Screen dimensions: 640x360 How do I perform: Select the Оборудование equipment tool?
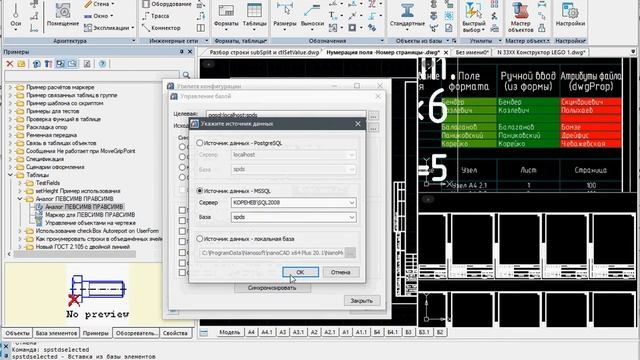(x=167, y=4)
